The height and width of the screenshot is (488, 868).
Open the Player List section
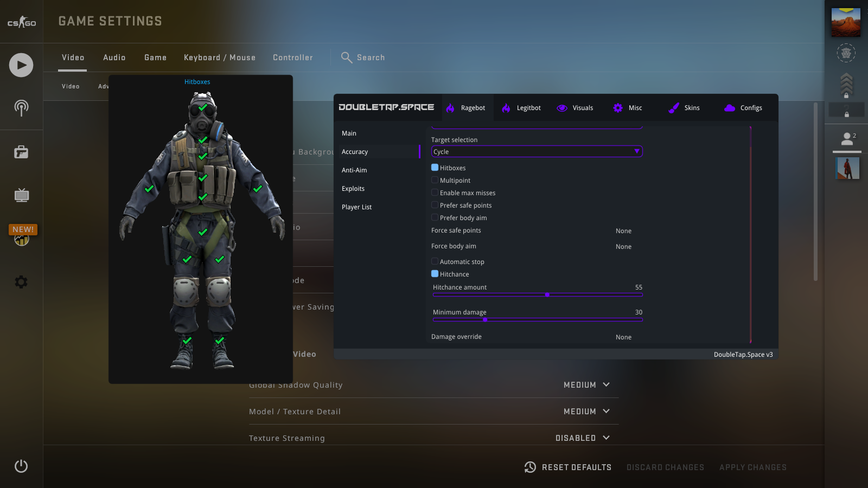click(x=356, y=207)
